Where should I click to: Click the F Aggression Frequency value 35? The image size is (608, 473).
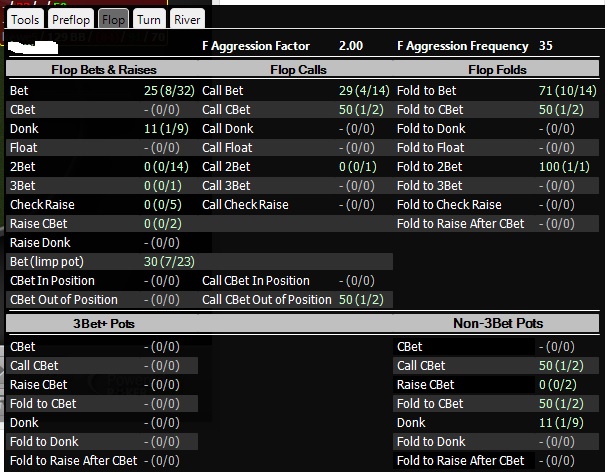[x=546, y=46]
